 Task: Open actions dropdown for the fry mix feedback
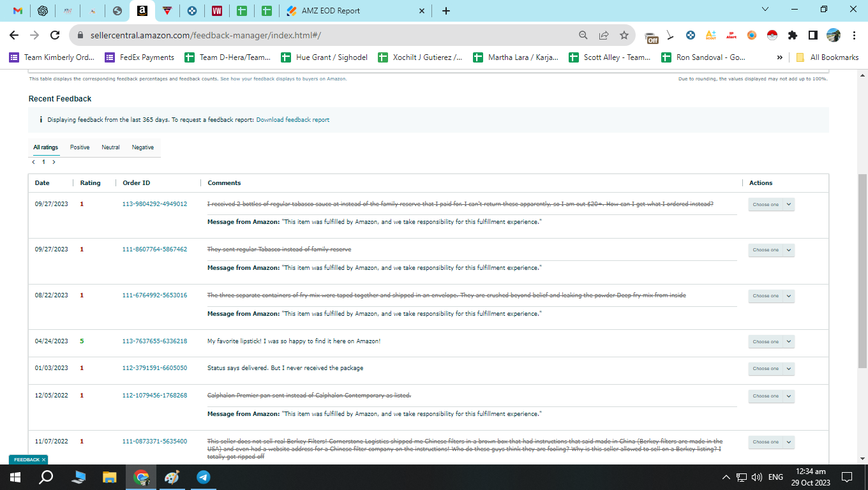771,296
